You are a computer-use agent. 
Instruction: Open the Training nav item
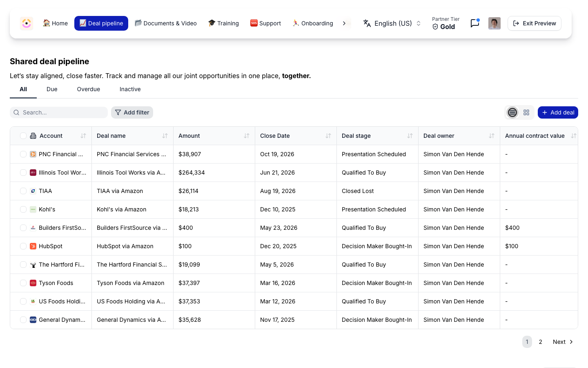[x=223, y=23]
